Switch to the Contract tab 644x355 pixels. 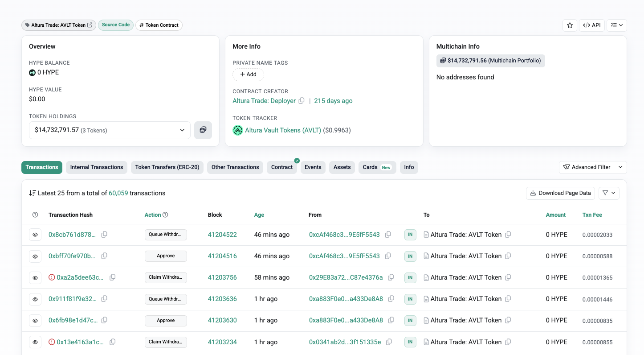coord(282,167)
